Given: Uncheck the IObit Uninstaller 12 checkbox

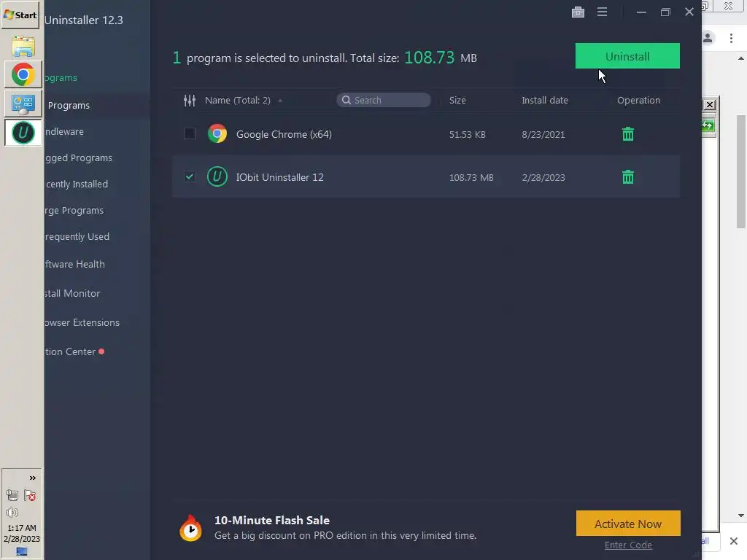Looking at the screenshot, I should click(190, 176).
